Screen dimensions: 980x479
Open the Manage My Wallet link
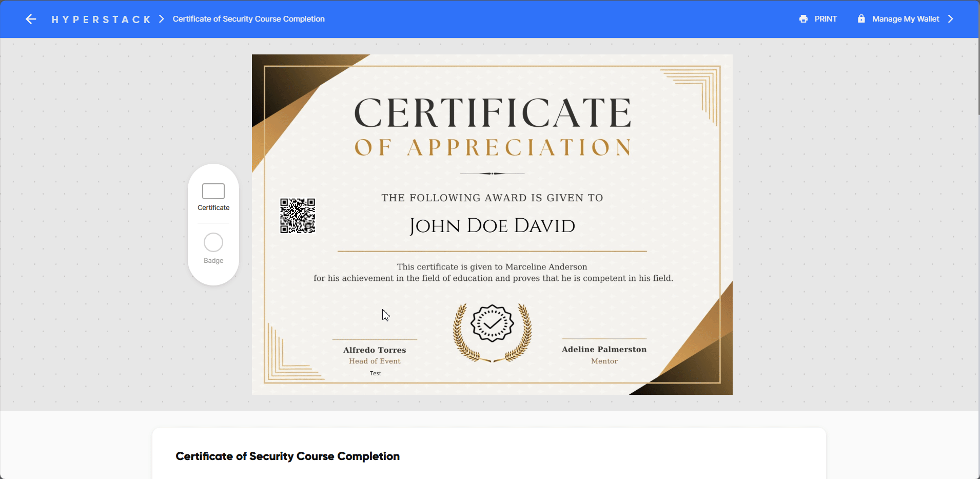(906, 19)
